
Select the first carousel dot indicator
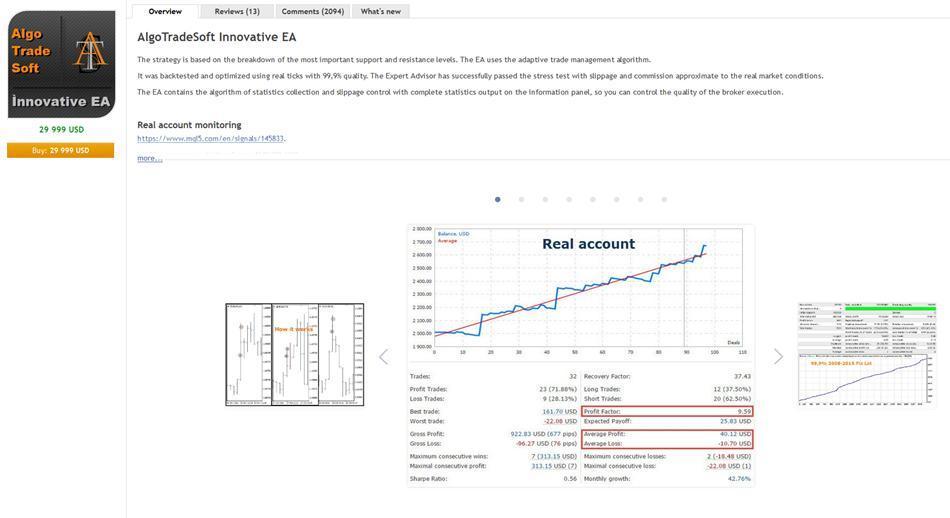pos(498,200)
